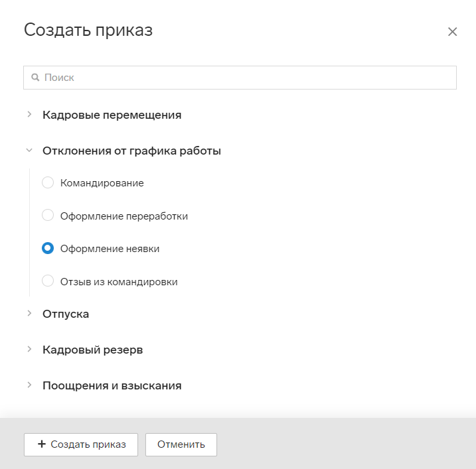476x469 pixels.
Task: Click the Создать приказ button
Action: pyautogui.click(x=81, y=444)
